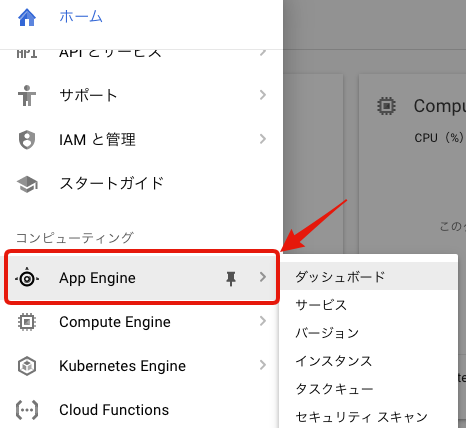Click the コンピューティング section heading
Viewport: 466px width, 428px height.
(75, 238)
